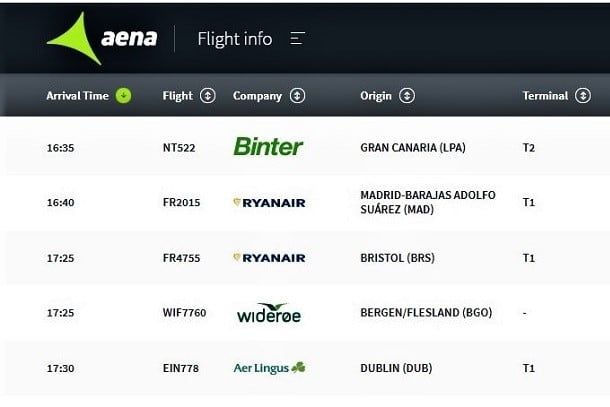The width and height of the screenshot is (610, 407).
Task: Open flight NT522 details
Action: [x=179, y=148]
